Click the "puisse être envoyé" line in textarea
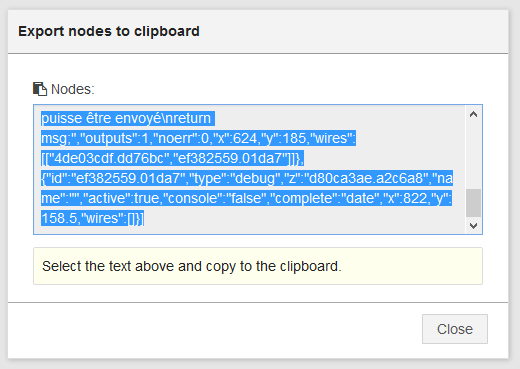This screenshot has width=520, height=369. pos(128,118)
